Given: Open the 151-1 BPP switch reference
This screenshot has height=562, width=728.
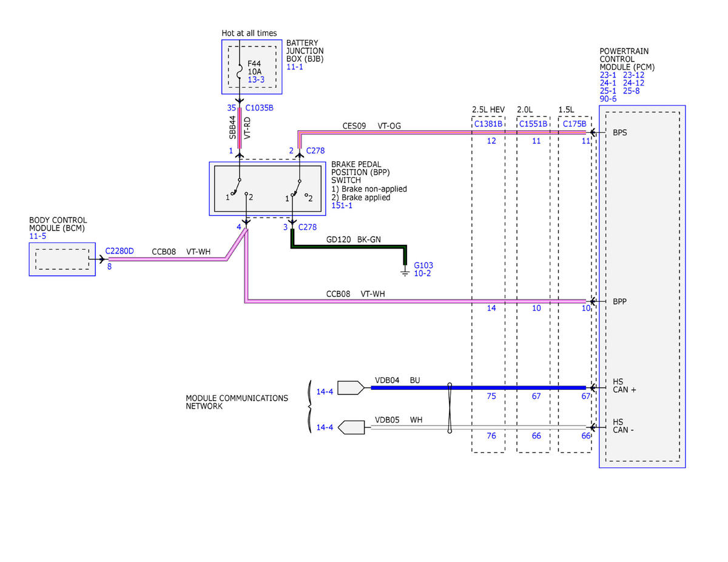Looking at the screenshot, I should (x=342, y=206).
